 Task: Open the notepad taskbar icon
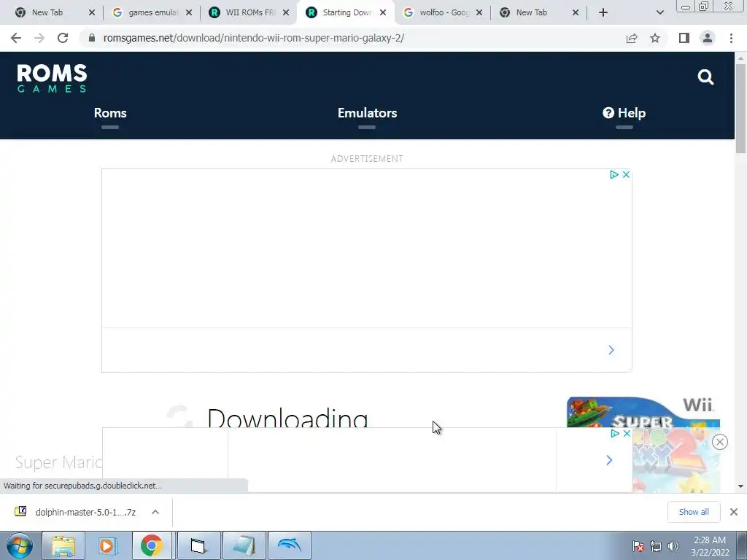point(244,545)
